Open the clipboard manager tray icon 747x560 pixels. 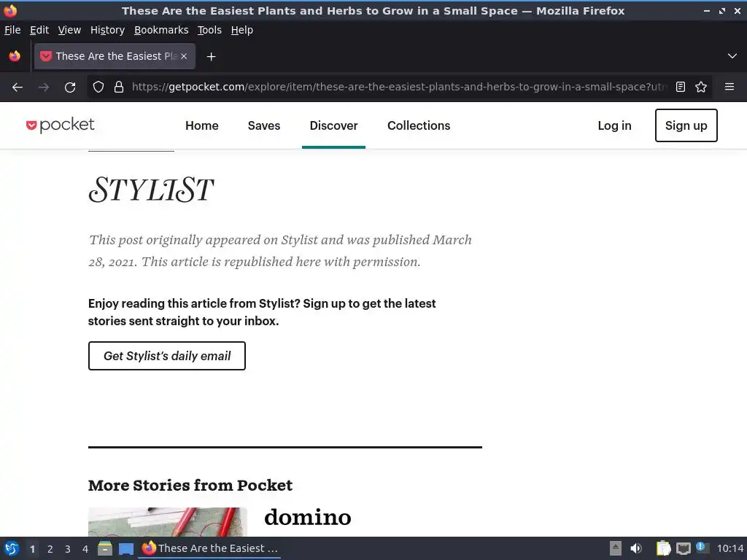(x=663, y=548)
